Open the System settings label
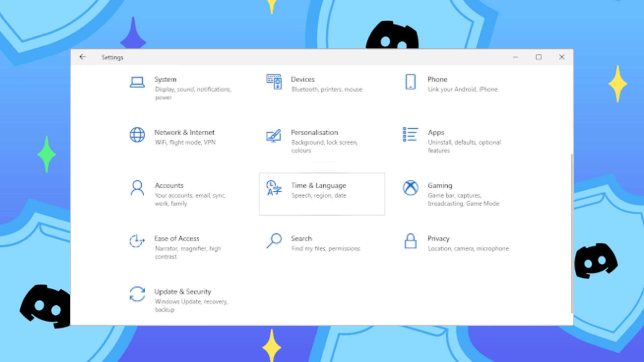This screenshot has width=644, height=362. click(x=165, y=79)
